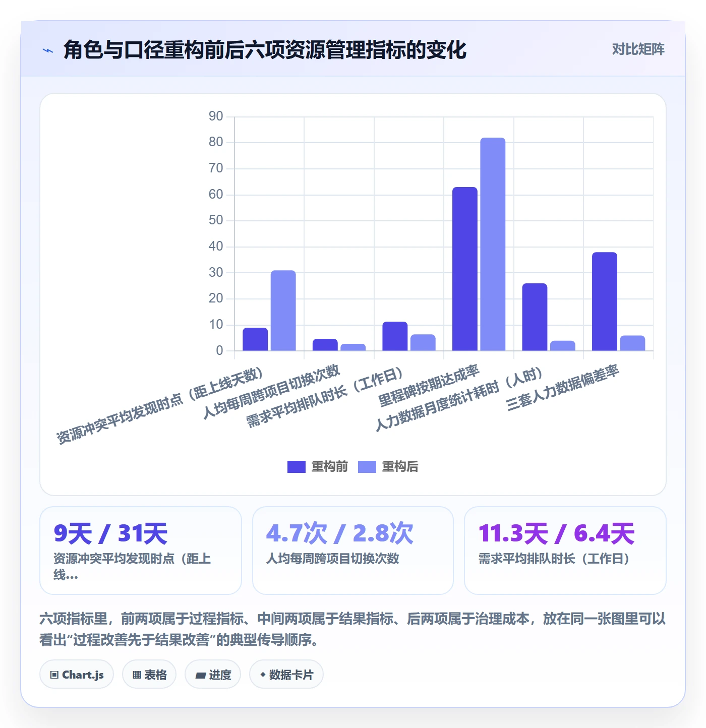Image resolution: width=706 pixels, height=728 pixels.
Task: Click the 重构前 bar for 人力数据月度统计耗时
Action: click(x=535, y=317)
